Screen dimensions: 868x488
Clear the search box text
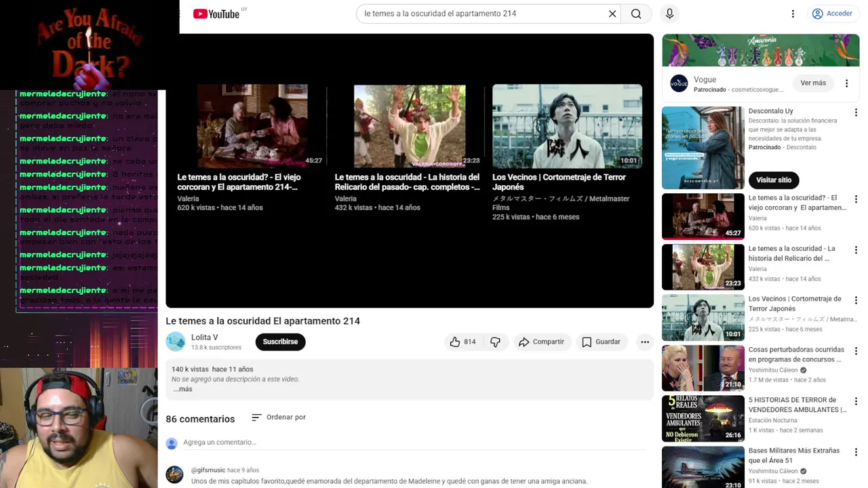pyautogui.click(x=612, y=14)
